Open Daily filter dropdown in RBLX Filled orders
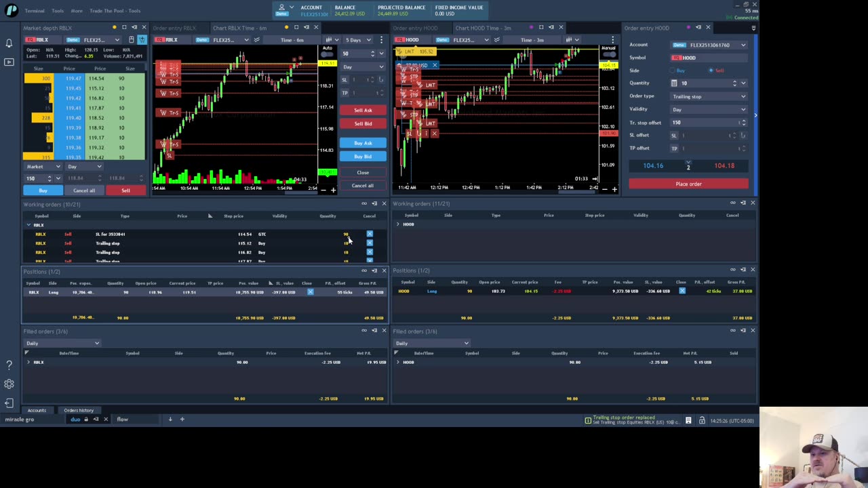The width and height of the screenshot is (868, 488). pos(62,344)
